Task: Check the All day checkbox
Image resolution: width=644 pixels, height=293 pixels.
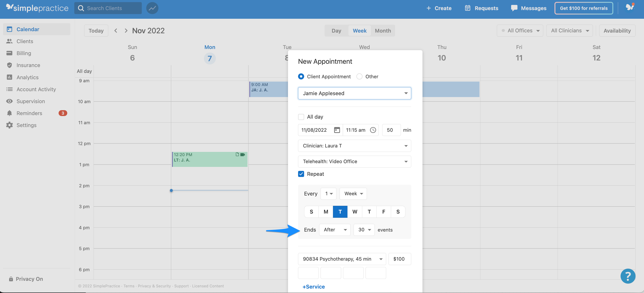Action: (x=301, y=116)
